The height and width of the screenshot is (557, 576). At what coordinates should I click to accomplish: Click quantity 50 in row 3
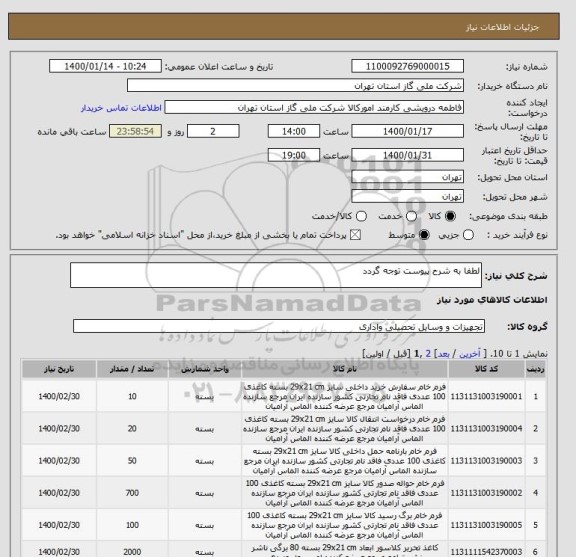[132, 461]
